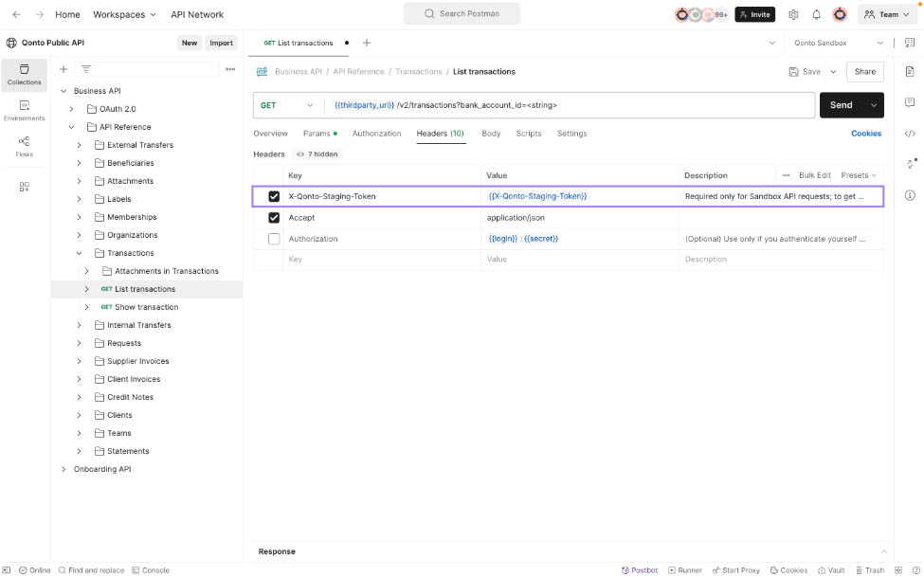The image size is (924, 577).
Task: Click the Search Postman field
Action: (462, 13)
